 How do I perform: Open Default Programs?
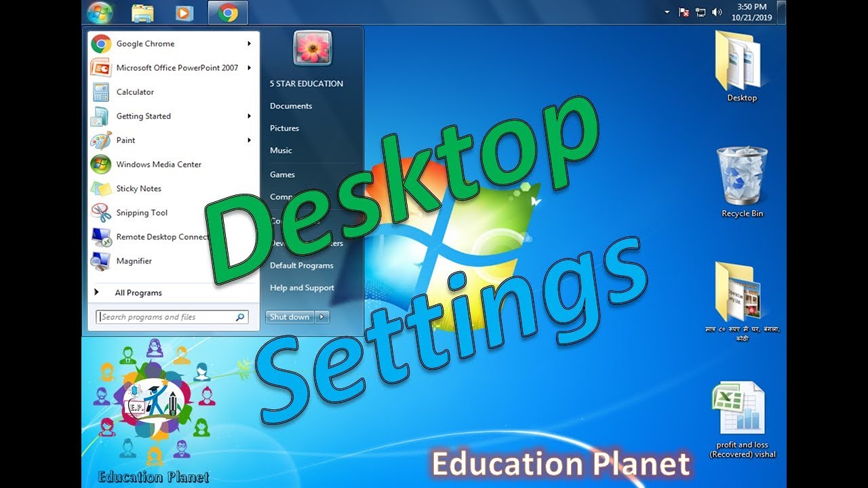302,266
